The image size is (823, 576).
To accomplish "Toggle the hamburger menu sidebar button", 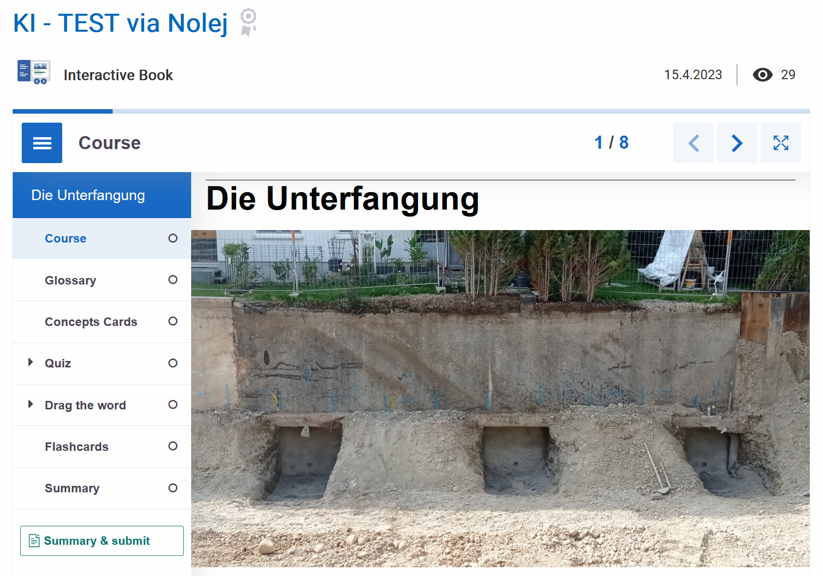I will click(x=42, y=143).
